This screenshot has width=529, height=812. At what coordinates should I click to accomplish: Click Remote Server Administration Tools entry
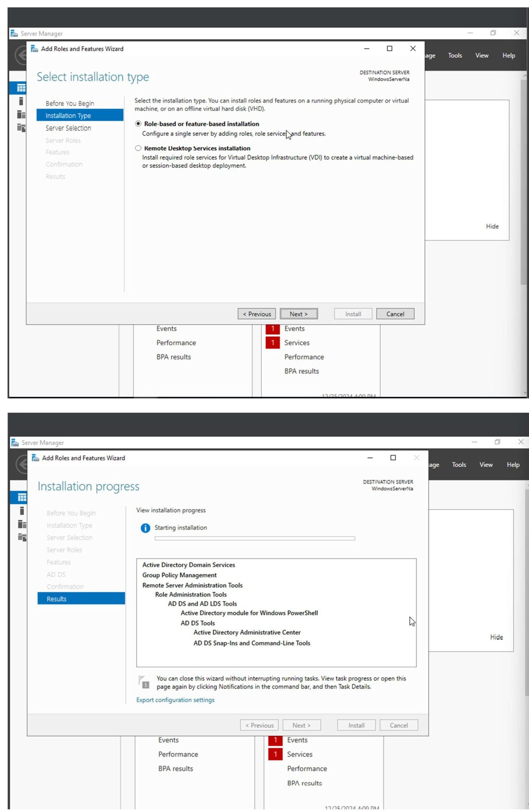[192, 585]
